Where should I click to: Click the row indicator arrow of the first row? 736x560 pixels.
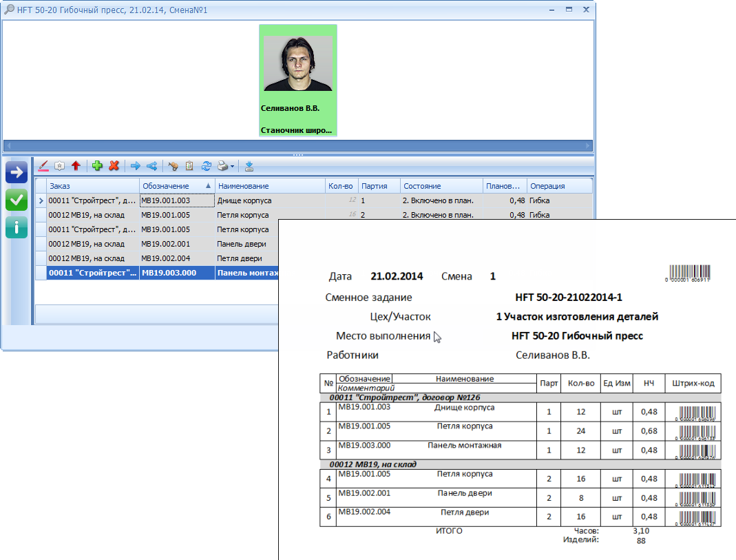coord(41,200)
